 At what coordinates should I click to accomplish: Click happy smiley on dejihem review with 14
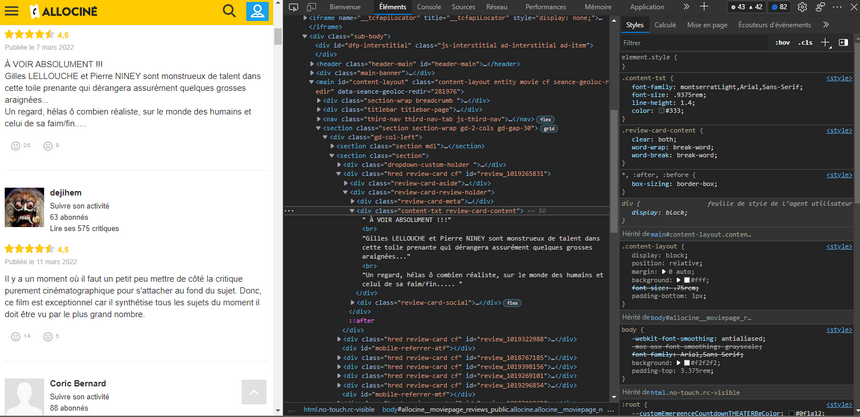coord(15,336)
